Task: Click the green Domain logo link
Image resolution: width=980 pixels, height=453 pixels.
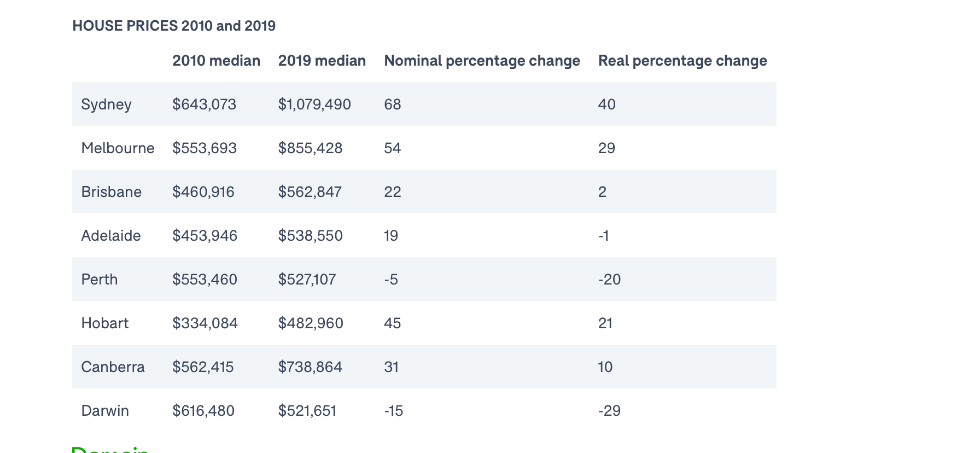Action: pos(110,450)
